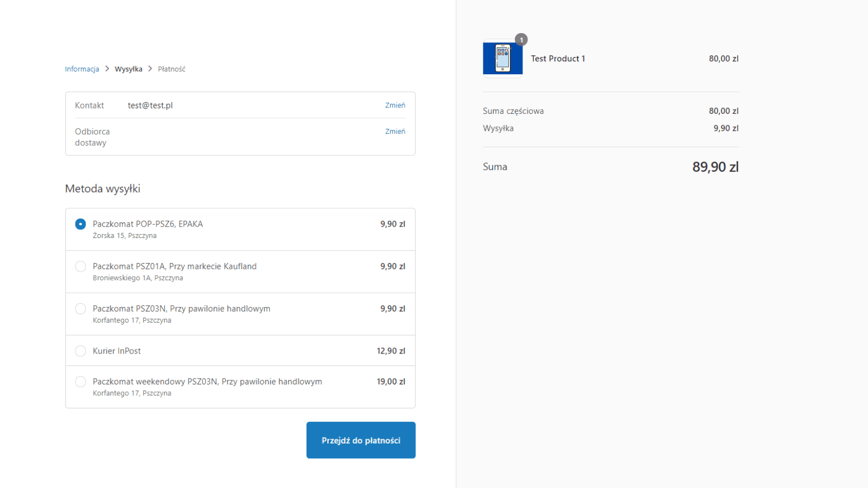
Task: Select Paczkomat PSZ01A Przy markecie Kaufland option
Action: [x=80, y=266]
